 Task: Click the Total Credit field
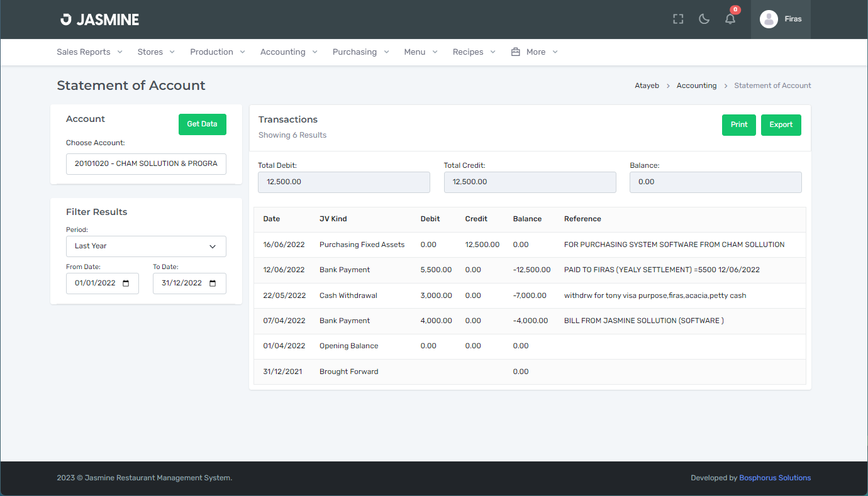tap(530, 182)
